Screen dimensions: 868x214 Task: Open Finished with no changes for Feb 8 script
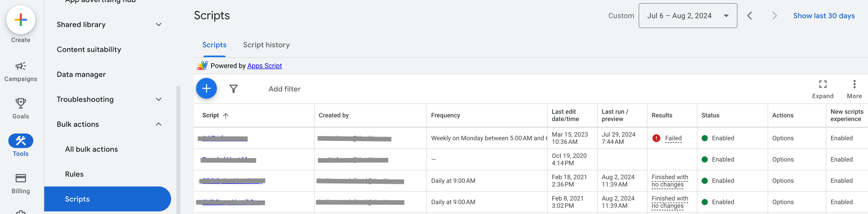click(x=670, y=202)
